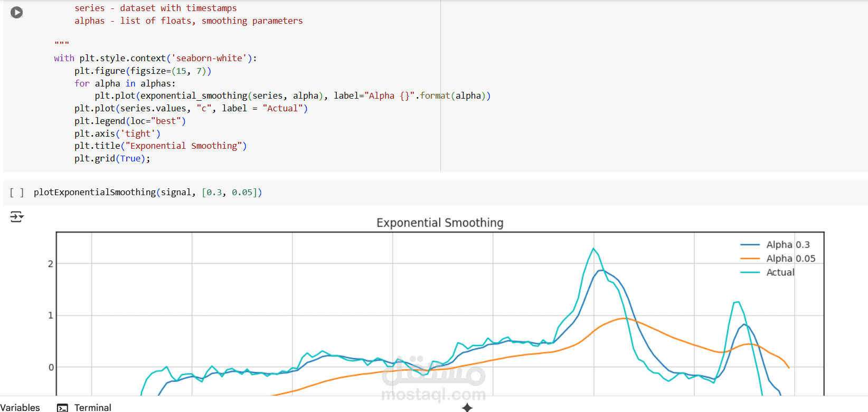This screenshot has height=412, width=868.
Task: Click the y-axis tick label 1
Action: click(x=51, y=315)
